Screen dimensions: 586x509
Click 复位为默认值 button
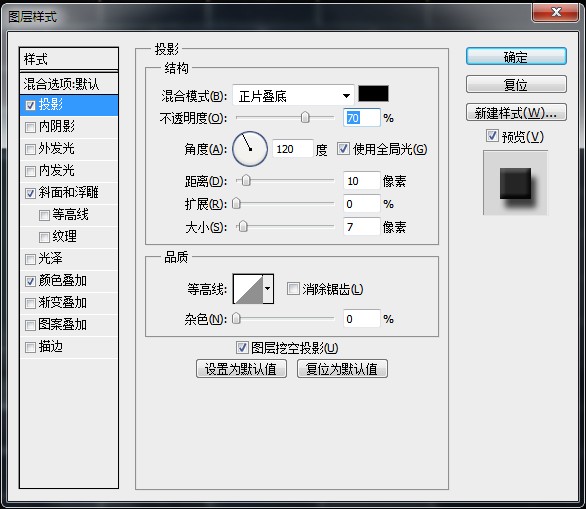(x=342, y=369)
